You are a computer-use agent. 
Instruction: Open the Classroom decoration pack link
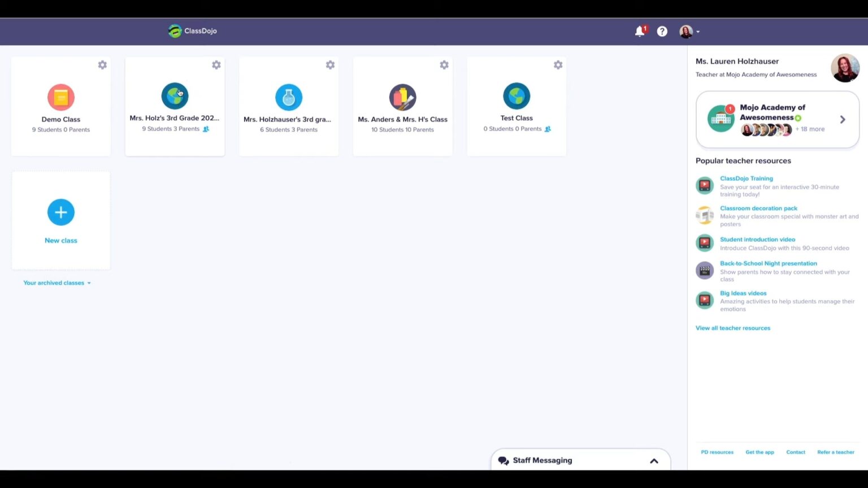[x=758, y=208]
